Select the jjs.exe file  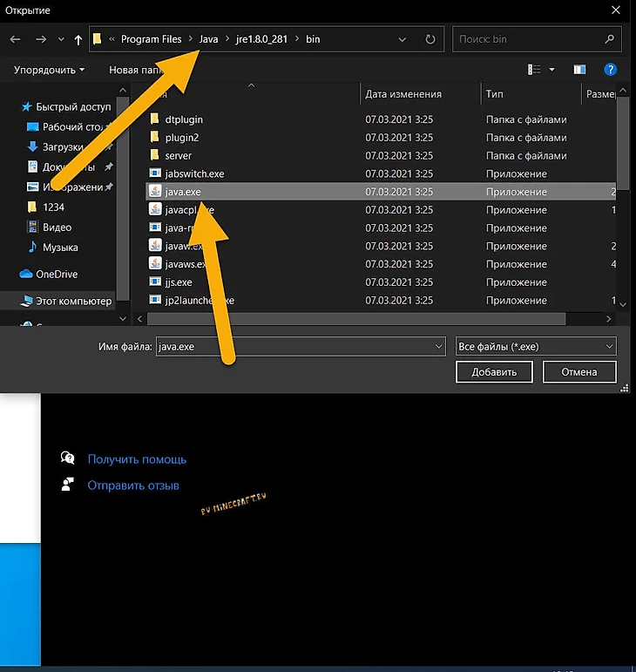click(x=178, y=282)
